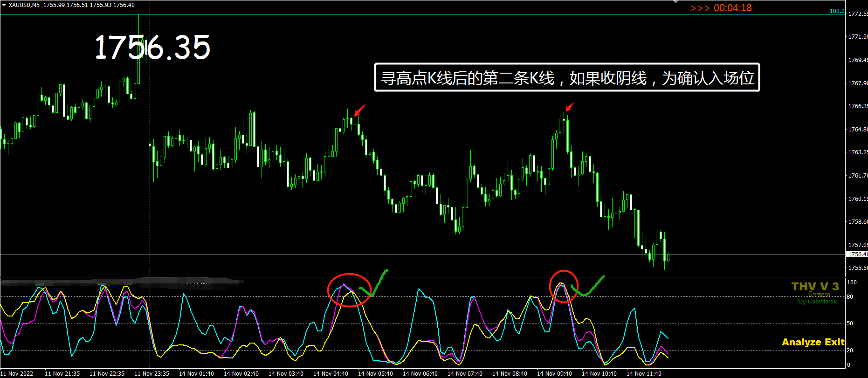
Task: Click the cyan 100.0 level label
Action: click(837, 11)
